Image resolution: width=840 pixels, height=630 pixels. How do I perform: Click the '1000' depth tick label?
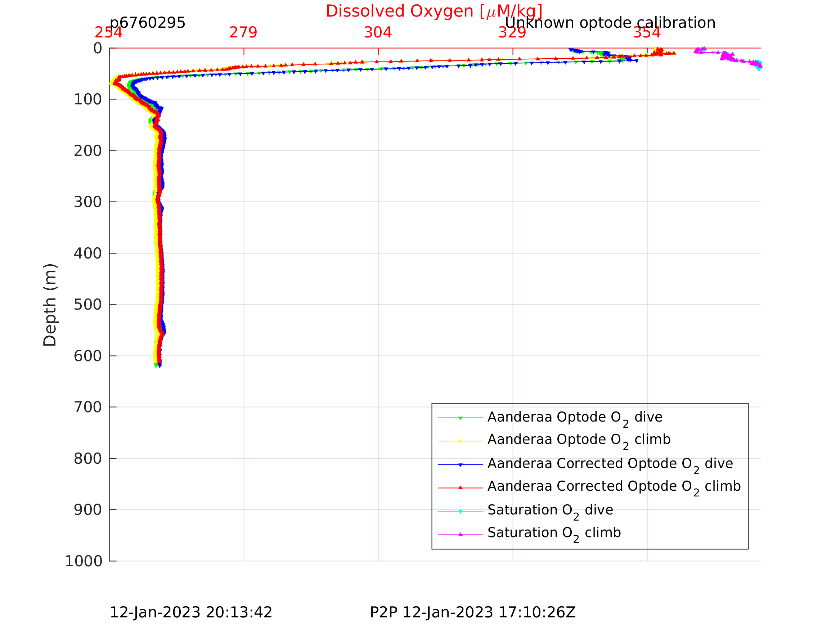[84, 561]
